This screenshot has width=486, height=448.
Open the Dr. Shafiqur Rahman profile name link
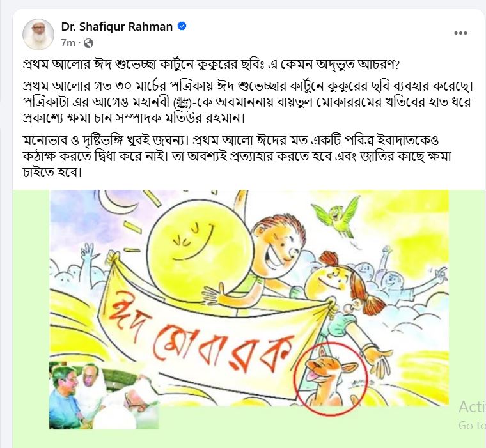tap(116, 27)
